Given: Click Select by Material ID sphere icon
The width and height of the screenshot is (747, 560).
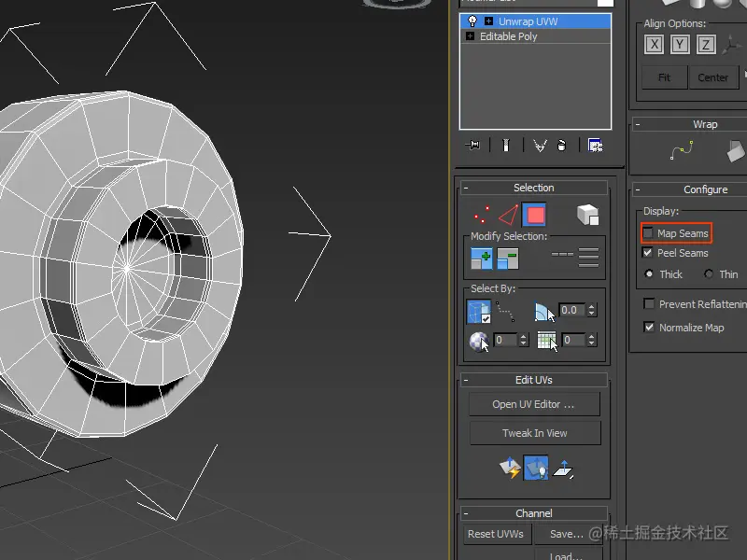Looking at the screenshot, I should point(479,342).
